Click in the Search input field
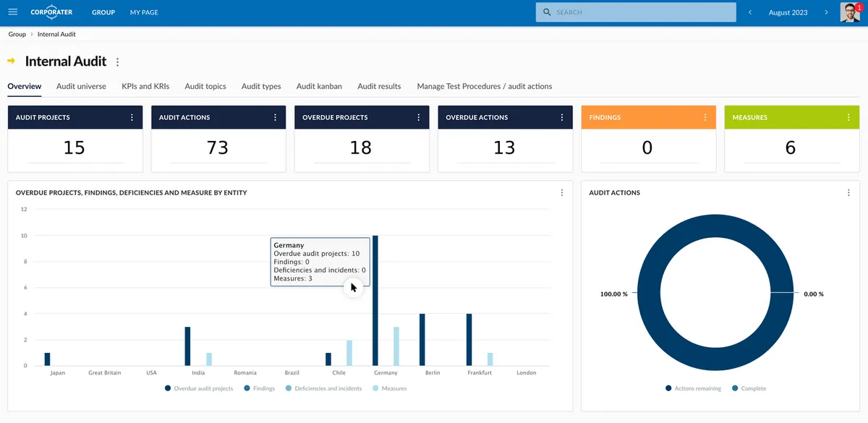Viewport: 868px width, 423px height. tap(636, 12)
